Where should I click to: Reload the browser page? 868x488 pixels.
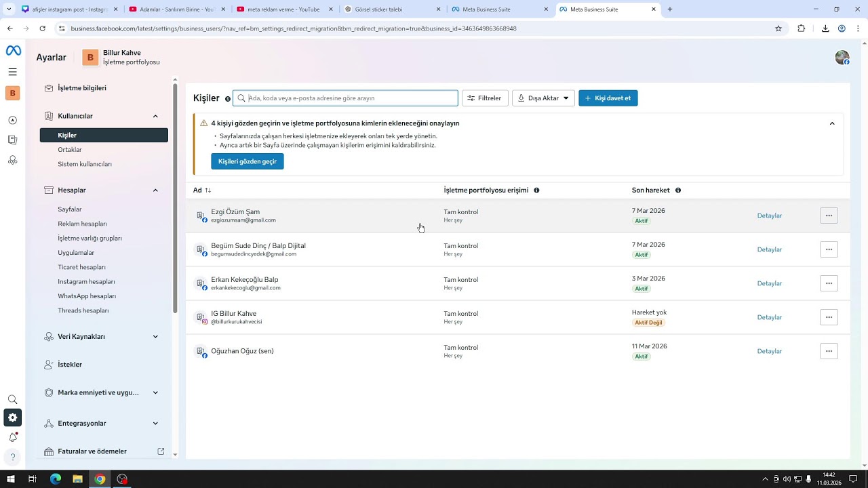point(43,28)
